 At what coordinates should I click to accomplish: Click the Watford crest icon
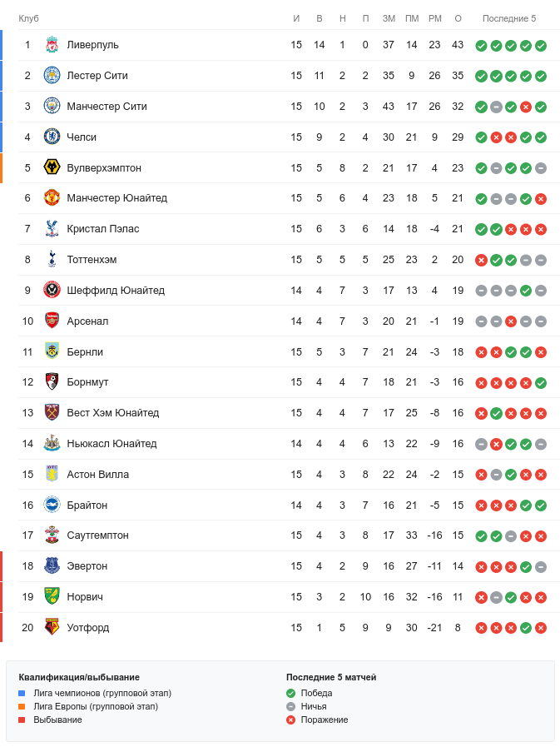(52, 628)
